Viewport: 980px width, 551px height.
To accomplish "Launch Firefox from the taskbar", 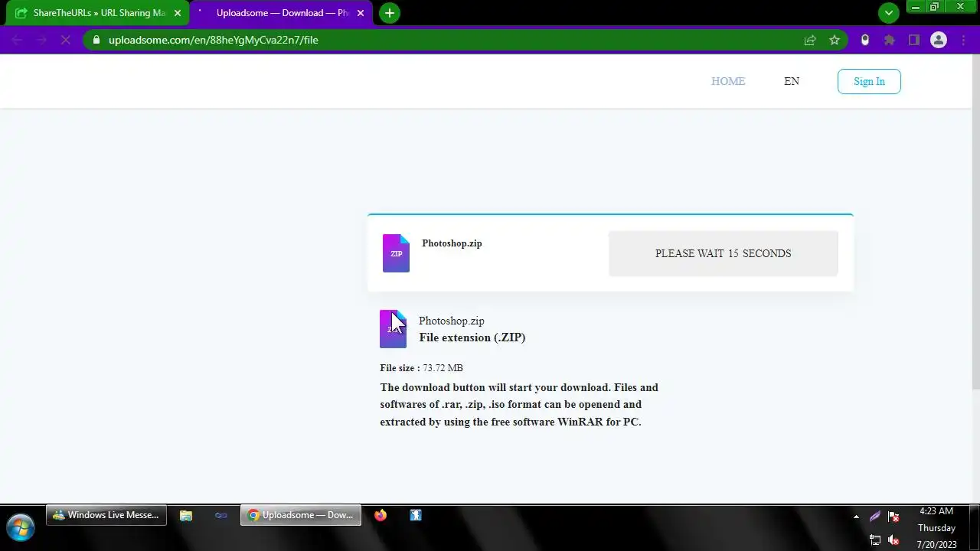I will [381, 515].
